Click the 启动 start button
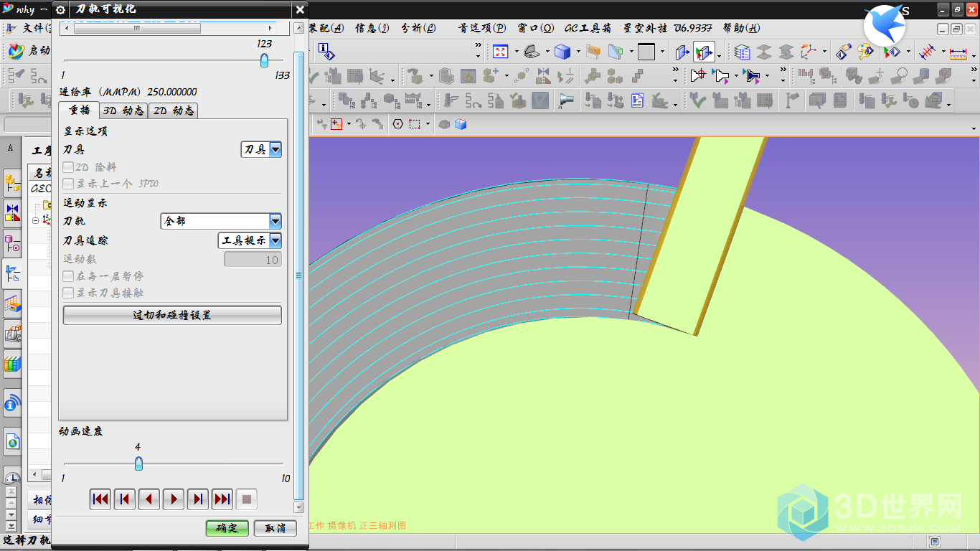 29,51
